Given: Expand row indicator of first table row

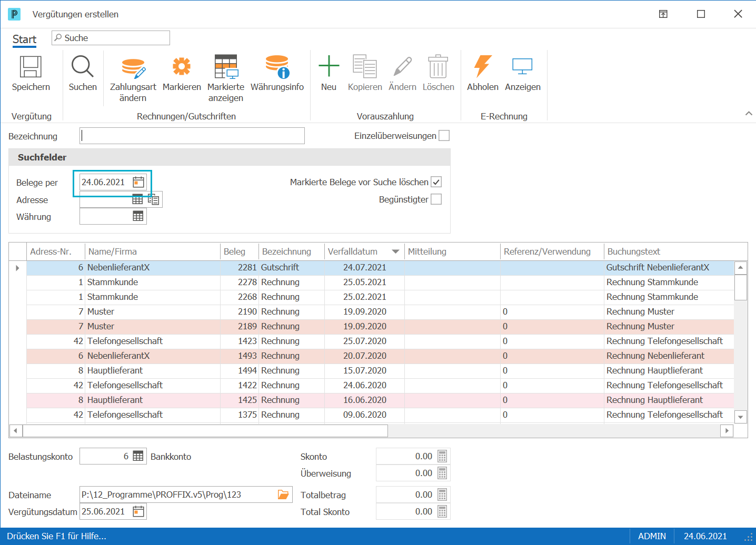Looking at the screenshot, I should 17,268.
